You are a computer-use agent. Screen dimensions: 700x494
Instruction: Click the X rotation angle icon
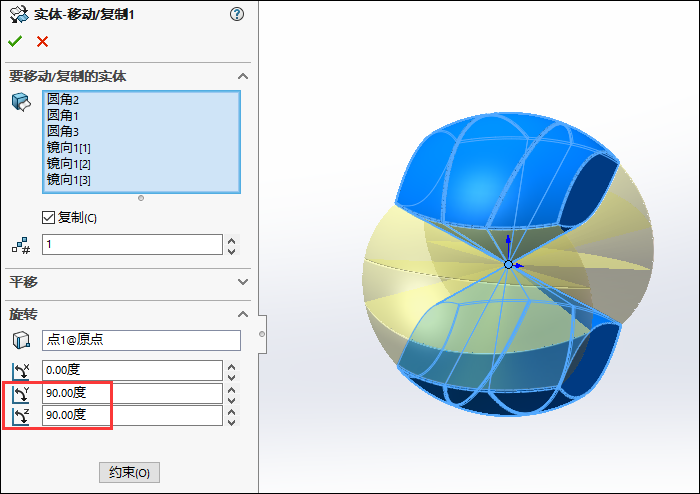click(21, 371)
